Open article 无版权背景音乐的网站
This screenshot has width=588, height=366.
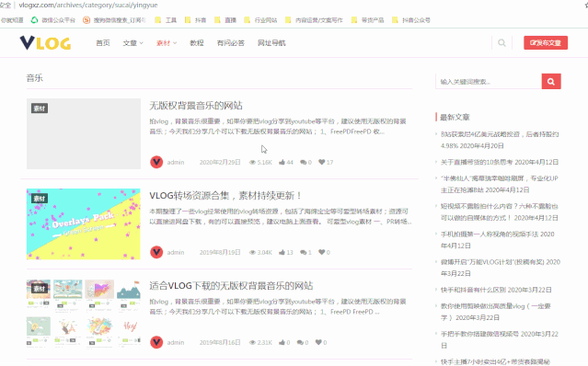(196, 106)
